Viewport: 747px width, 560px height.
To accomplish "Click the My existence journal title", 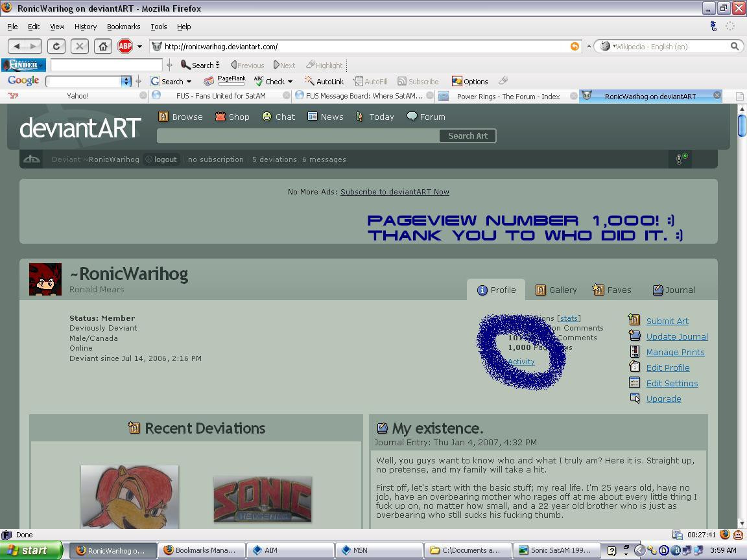I will coord(437,428).
